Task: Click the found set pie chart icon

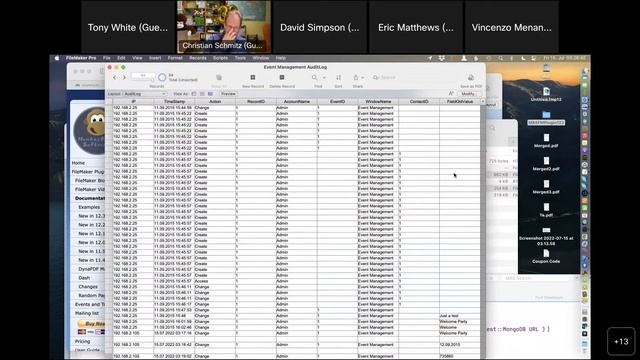Action: [x=162, y=77]
